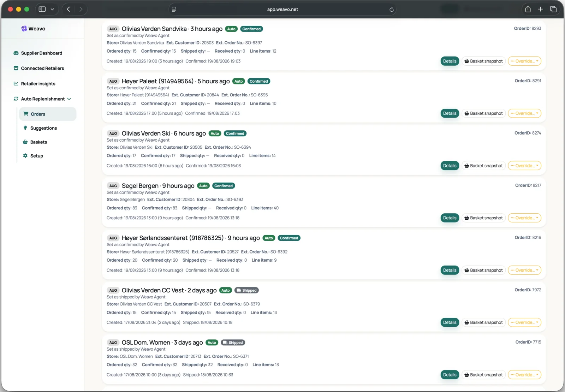
Task: Click the page reader icon in address bar
Action: pos(174,10)
